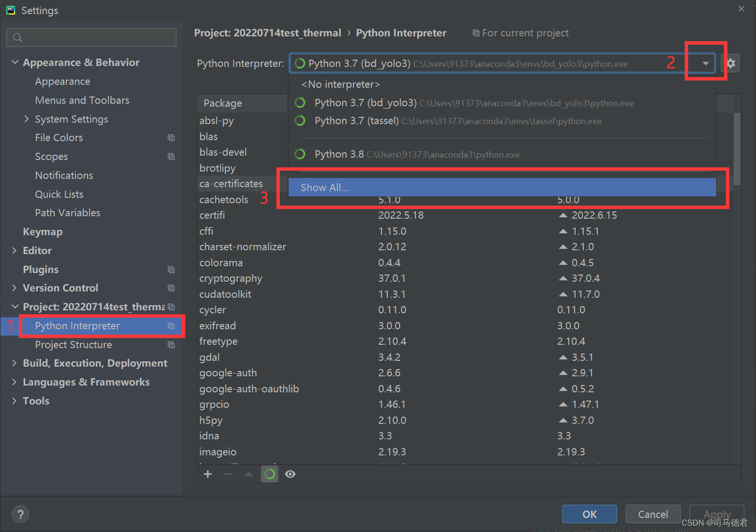
Task: Expand Build, Execution, Deployment section
Action: pos(14,363)
